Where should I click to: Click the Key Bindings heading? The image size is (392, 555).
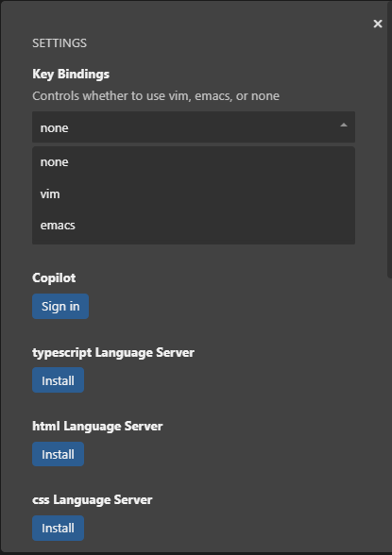tap(71, 74)
